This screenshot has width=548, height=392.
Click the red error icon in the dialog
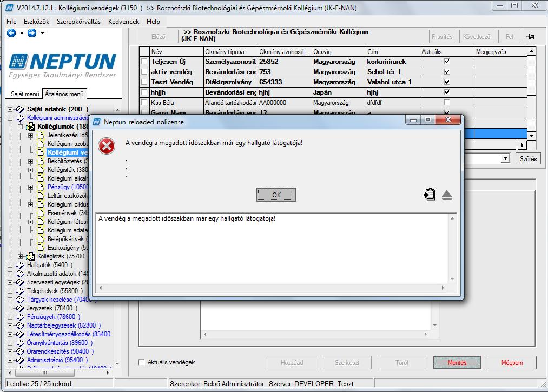point(107,145)
